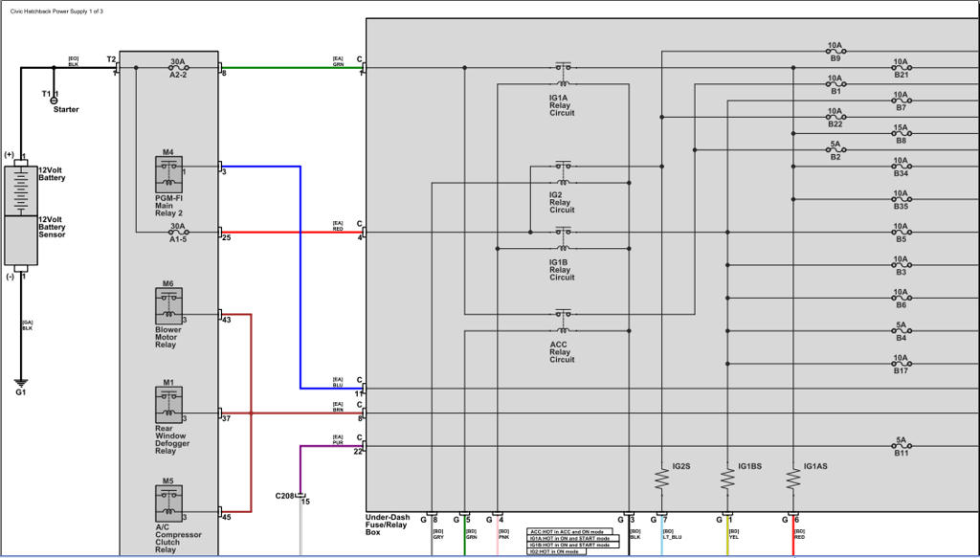
Task: Click the Civic Hatchback Power Supply title
Action: [56, 11]
